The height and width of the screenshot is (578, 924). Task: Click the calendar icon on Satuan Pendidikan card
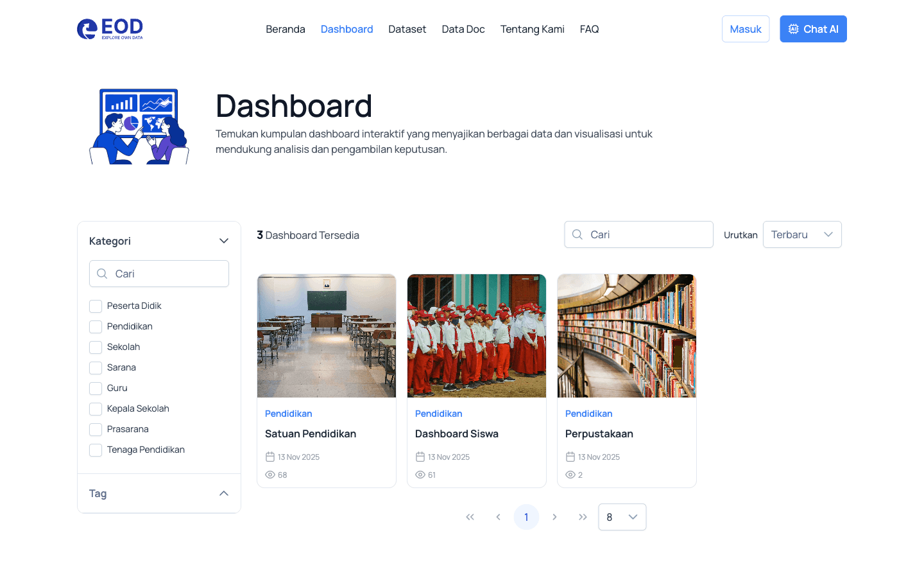[x=270, y=457]
